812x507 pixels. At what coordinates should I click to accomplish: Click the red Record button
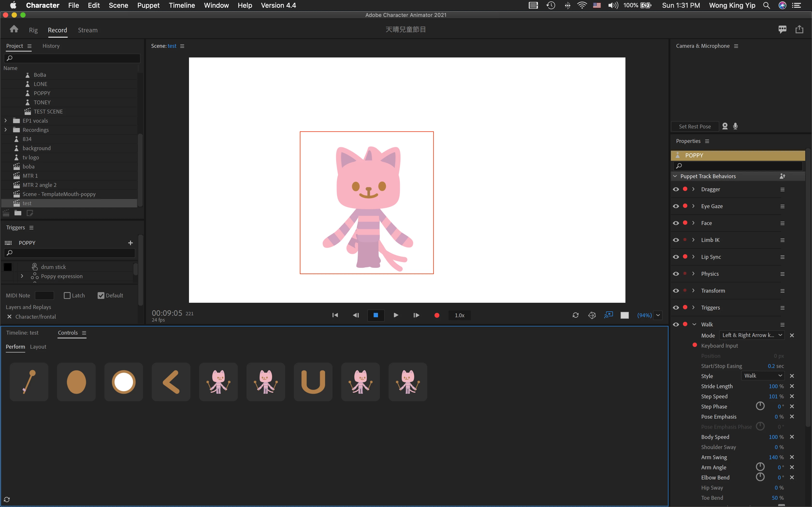tap(436, 315)
